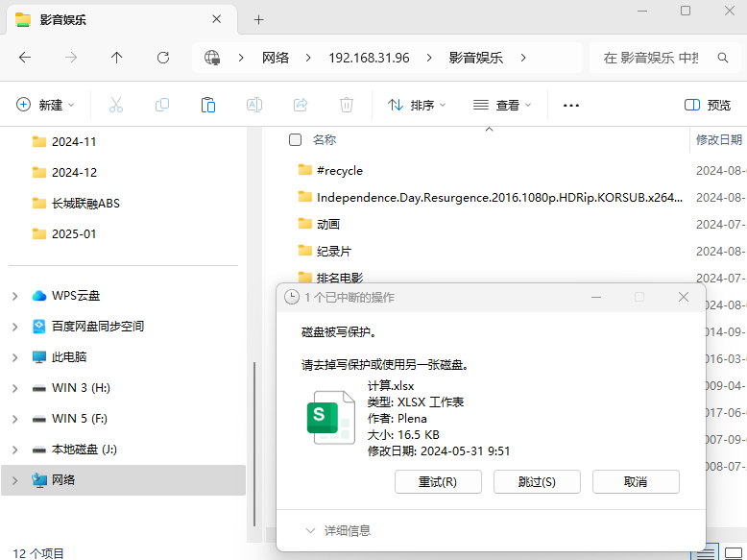Image resolution: width=747 pixels, height=560 pixels.
Task: Click the Share icon in toolbar
Action: (x=301, y=105)
